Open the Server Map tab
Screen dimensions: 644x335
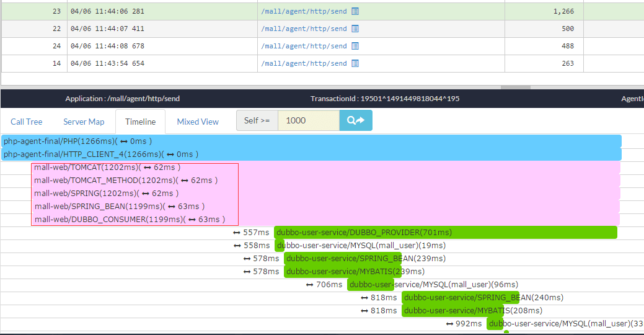[x=84, y=122]
